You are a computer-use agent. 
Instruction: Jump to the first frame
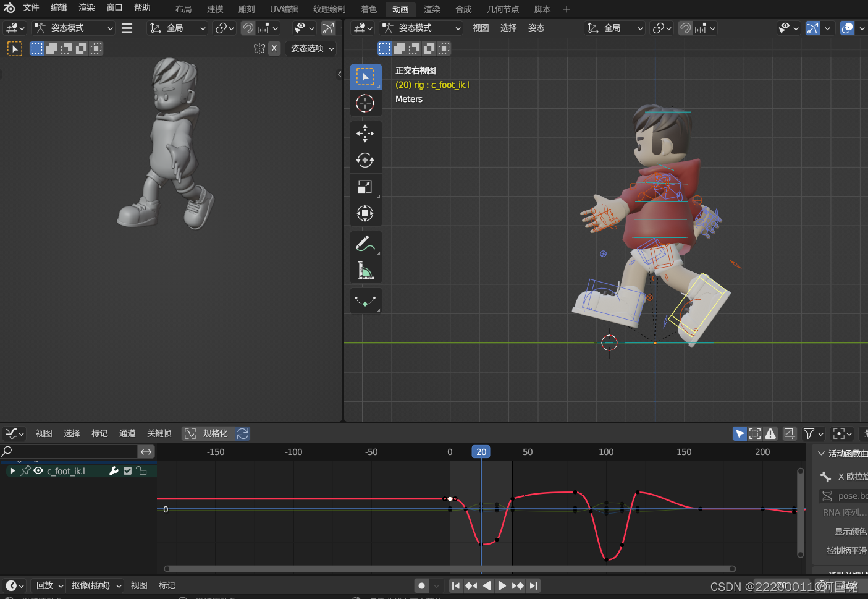pyautogui.click(x=456, y=585)
